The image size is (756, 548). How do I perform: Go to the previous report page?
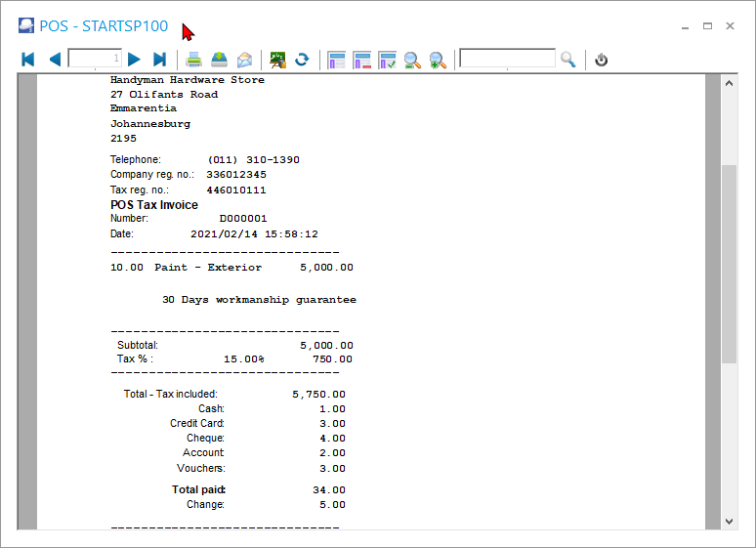click(x=54, y=60)
